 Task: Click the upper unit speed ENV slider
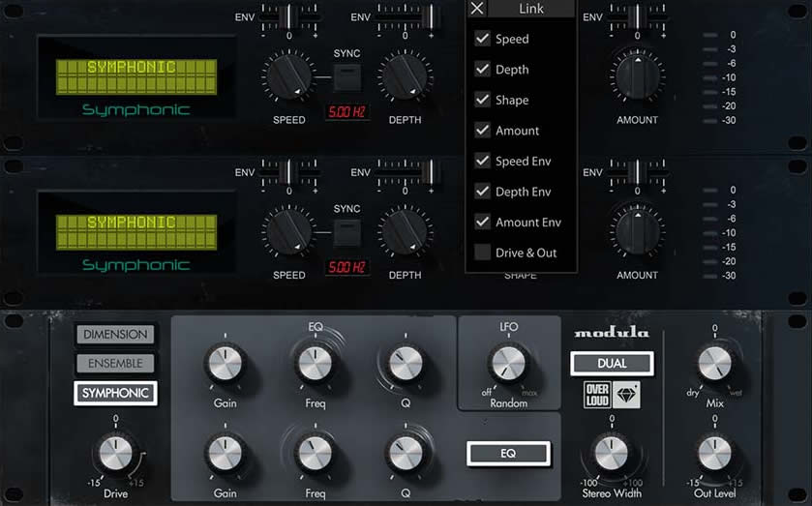289,17
